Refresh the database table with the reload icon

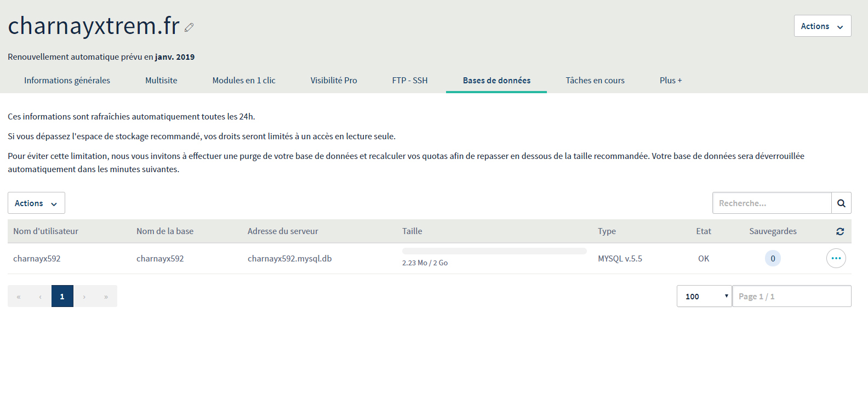click(x=840, y=231)
